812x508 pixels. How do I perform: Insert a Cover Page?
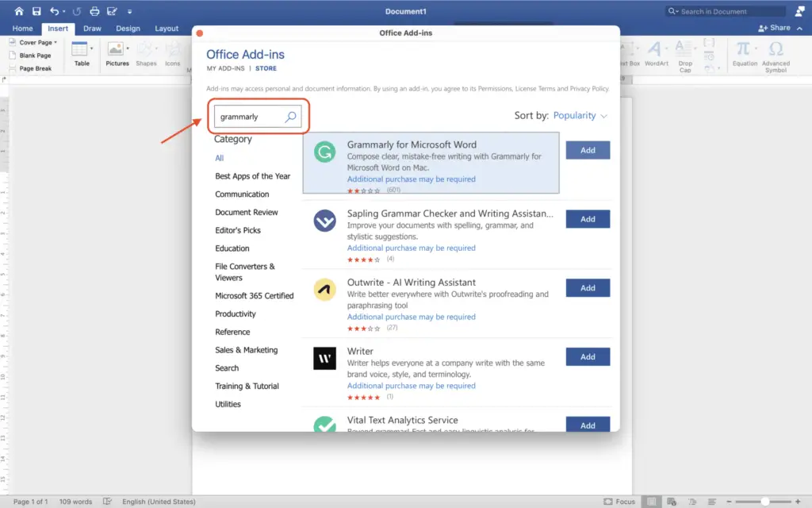click(x=32, y=43)
